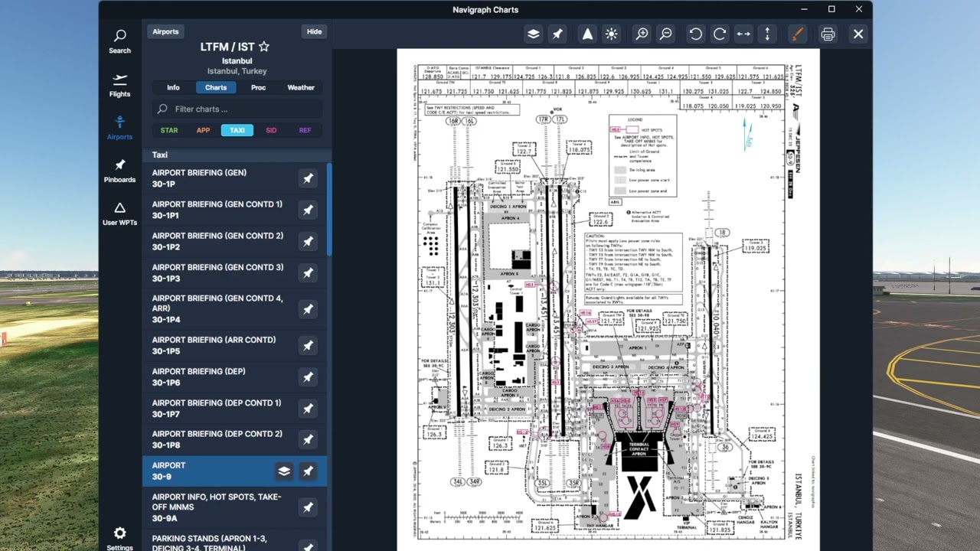Pin the 30-1P8 chart
This screenshot has width=980, height=551.
pyautogui.click(x=308, y=440)
